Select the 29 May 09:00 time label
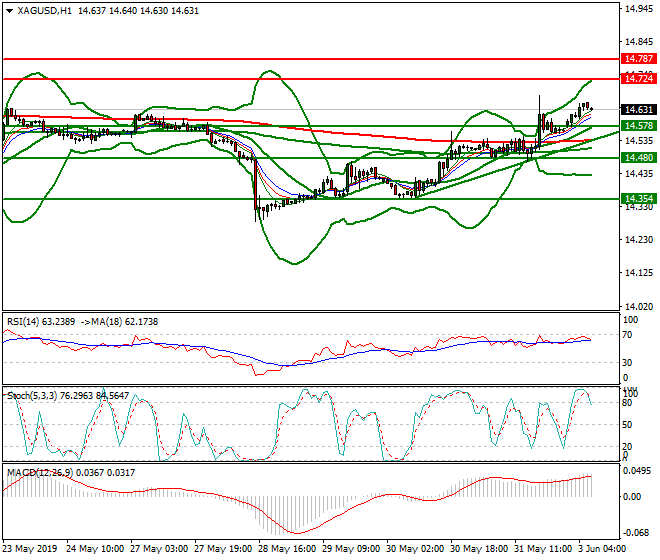This screenshot has height=560, width=660. [x=351, y=549]
